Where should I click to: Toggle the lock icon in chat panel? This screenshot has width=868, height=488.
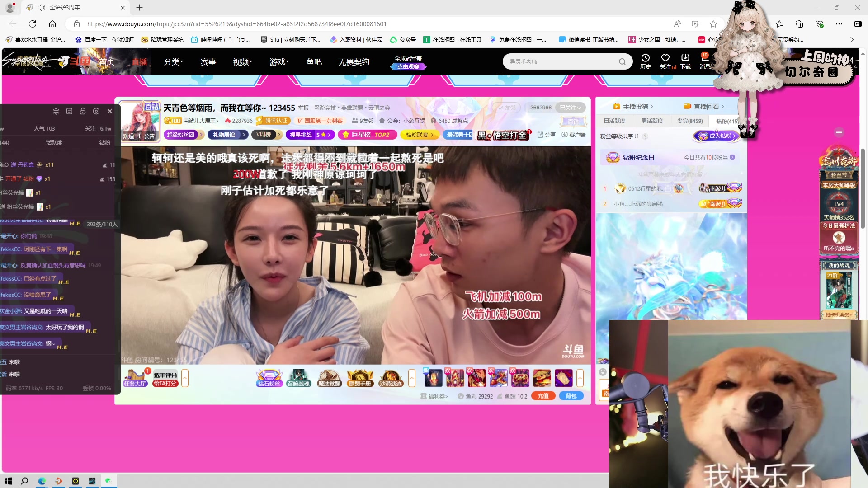(83, 111)
